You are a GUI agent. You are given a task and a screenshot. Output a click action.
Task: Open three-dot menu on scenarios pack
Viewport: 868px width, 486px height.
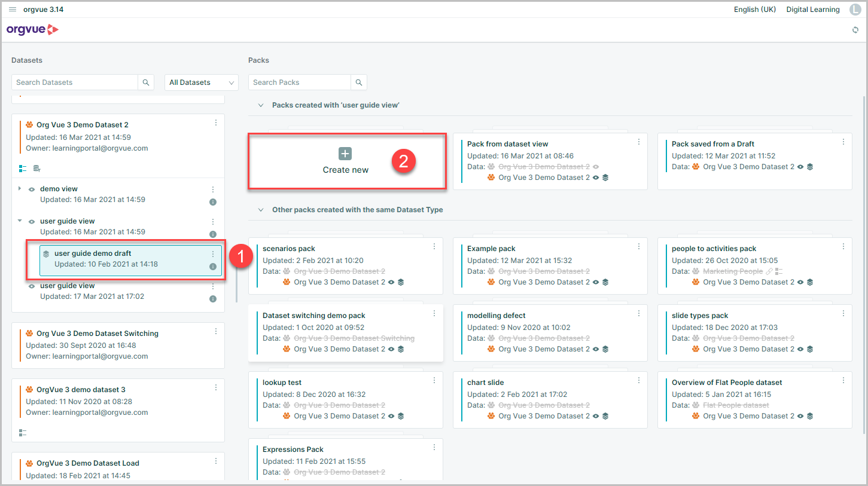pos(434,246)
